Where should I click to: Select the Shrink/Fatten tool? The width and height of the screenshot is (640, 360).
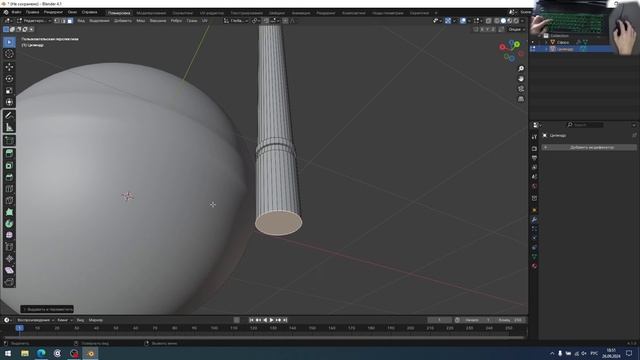pyautogui.click(x=9, y=259)
